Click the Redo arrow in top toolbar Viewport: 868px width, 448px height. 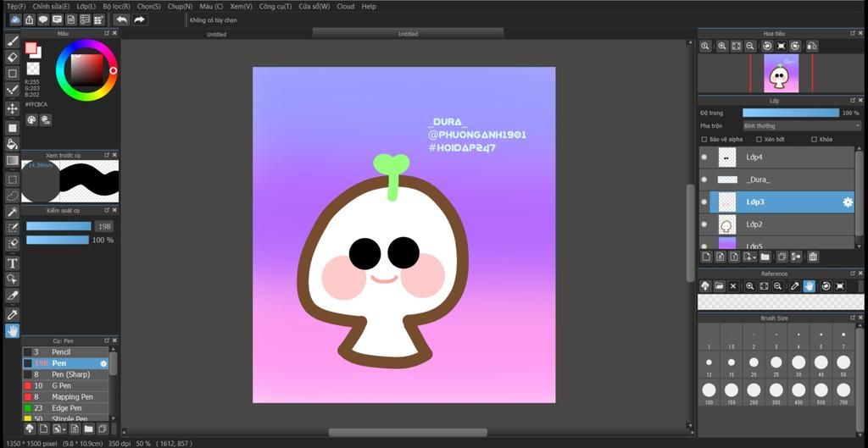tap(139, 20)
